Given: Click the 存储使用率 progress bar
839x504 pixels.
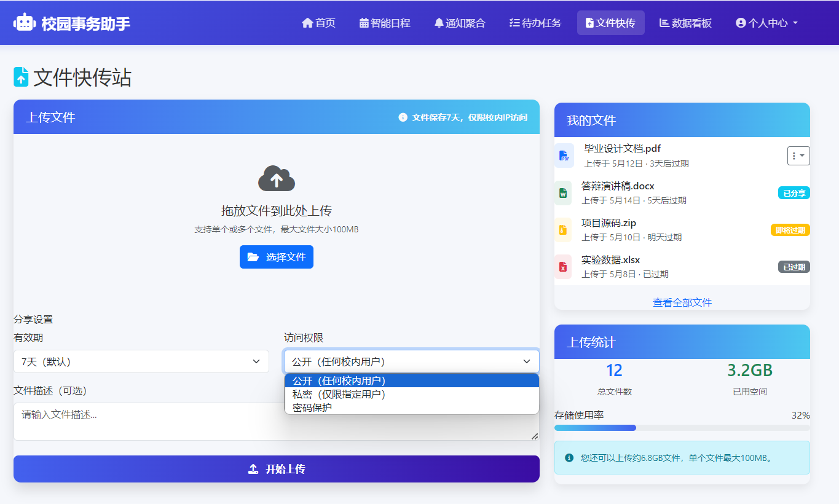Looking at the screenshot, I should 682,427.
